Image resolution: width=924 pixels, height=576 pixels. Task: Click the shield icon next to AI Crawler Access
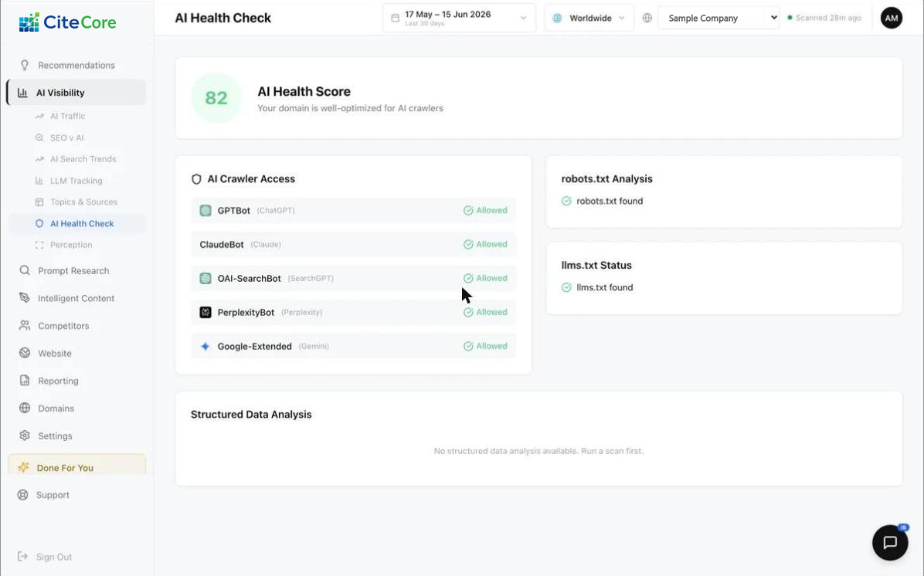click(x=196, y=179)
